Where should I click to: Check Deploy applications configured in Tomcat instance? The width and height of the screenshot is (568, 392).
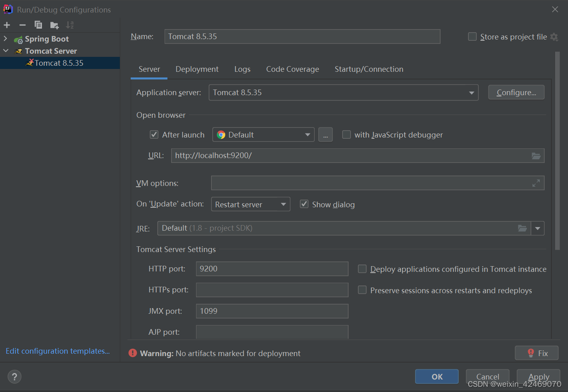point(362,269)
